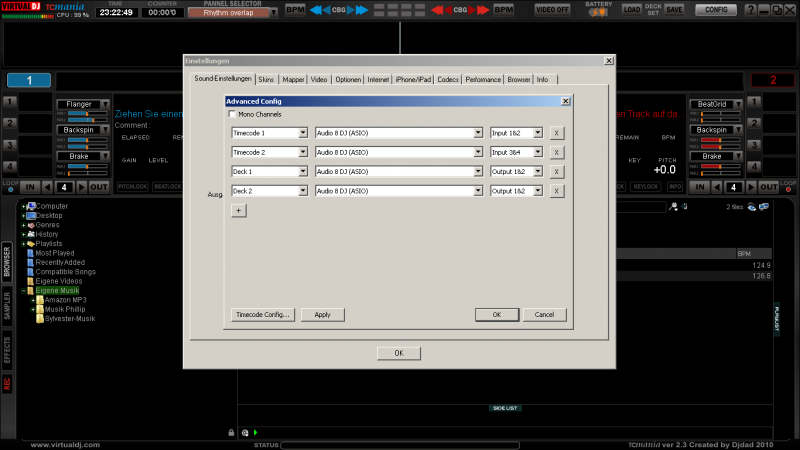Adjust right deck Brake parameter slider
This screenshot has width=800, height=450.
[720, 166]
